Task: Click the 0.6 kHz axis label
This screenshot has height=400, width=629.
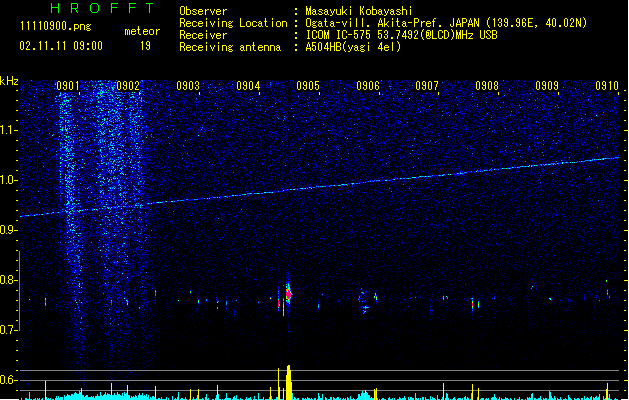Action: pos(8,380)
